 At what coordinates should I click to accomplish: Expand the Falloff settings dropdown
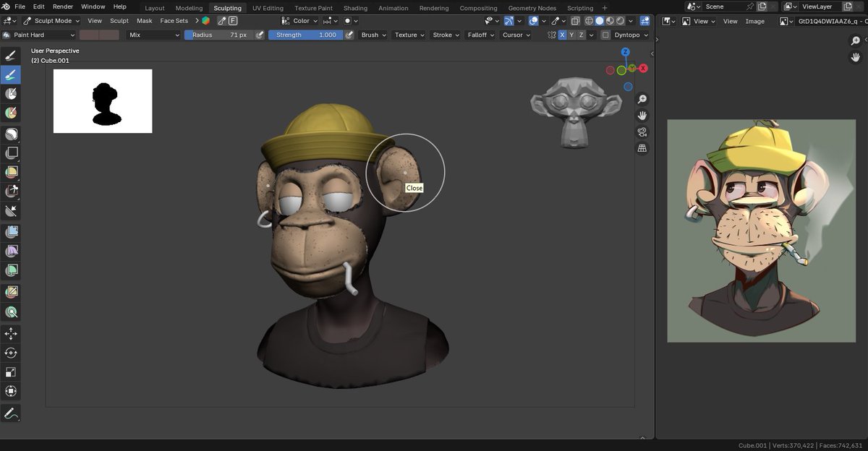481,35
